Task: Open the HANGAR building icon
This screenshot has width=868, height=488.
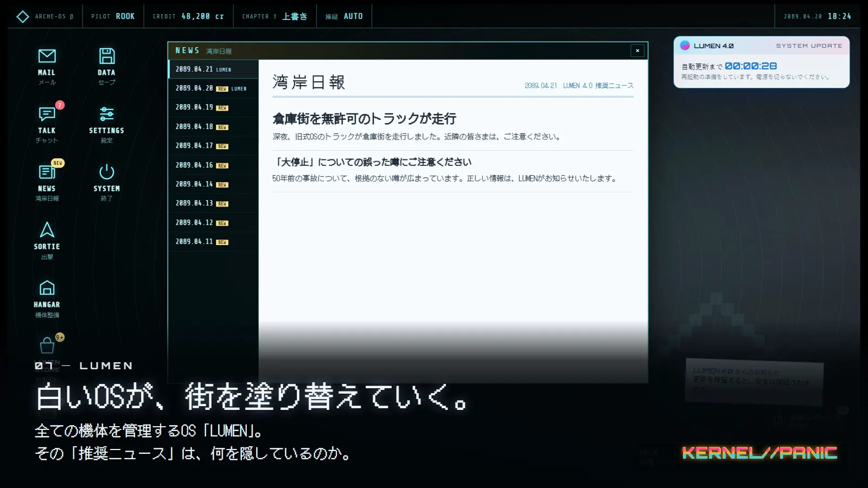Action: click(47, 288)
